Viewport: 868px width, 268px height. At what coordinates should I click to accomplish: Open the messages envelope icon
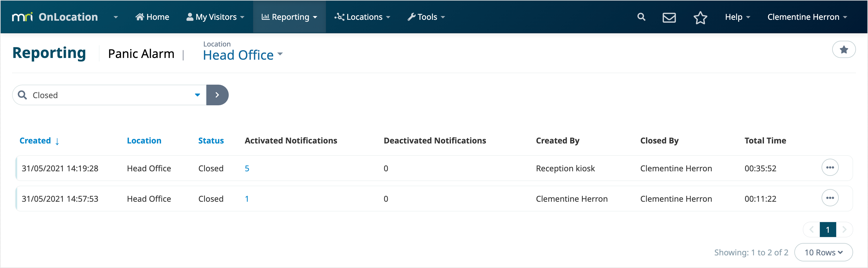pyautogui.click(x=669, y=17)
